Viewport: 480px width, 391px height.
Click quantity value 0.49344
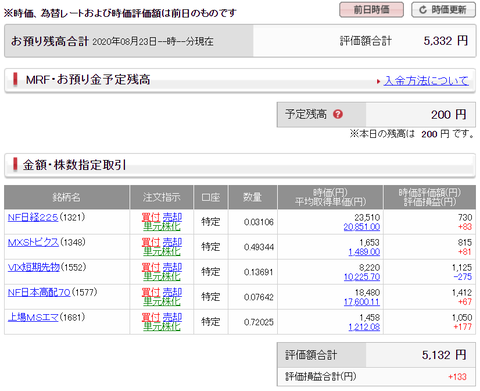[258, 247]
